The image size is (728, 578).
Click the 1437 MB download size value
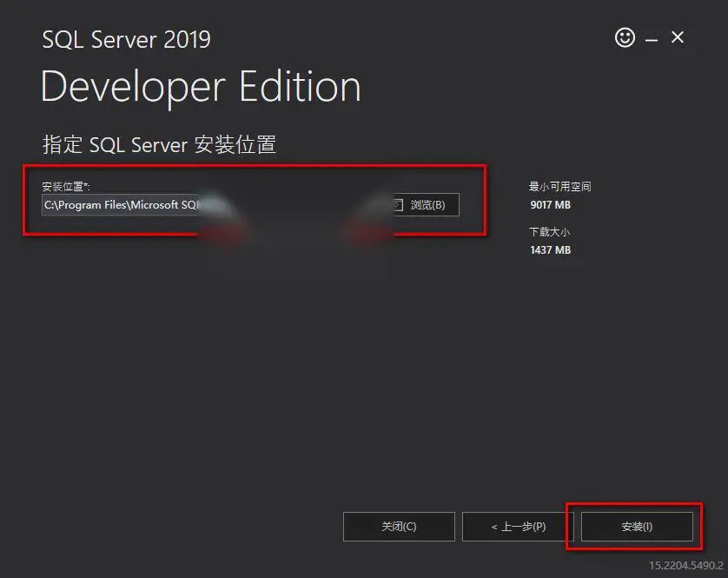tap(550, 250)
